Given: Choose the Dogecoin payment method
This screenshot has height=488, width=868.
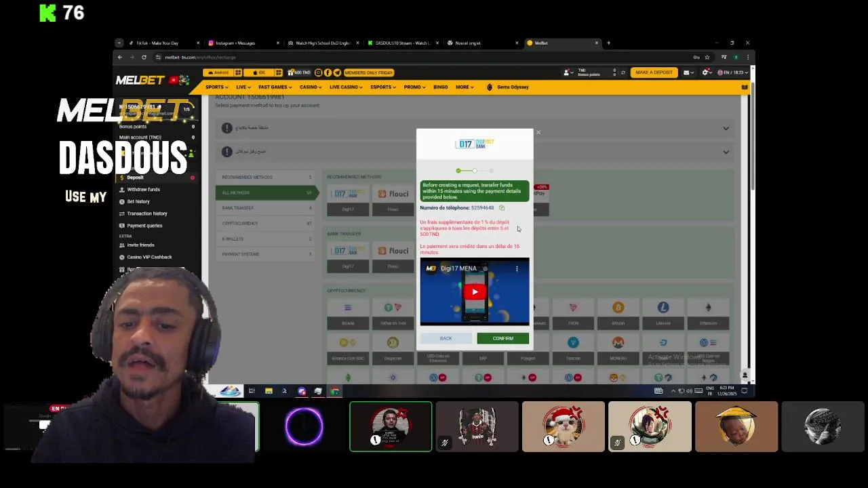Looking at the screenshot, I should click(393, 349).
